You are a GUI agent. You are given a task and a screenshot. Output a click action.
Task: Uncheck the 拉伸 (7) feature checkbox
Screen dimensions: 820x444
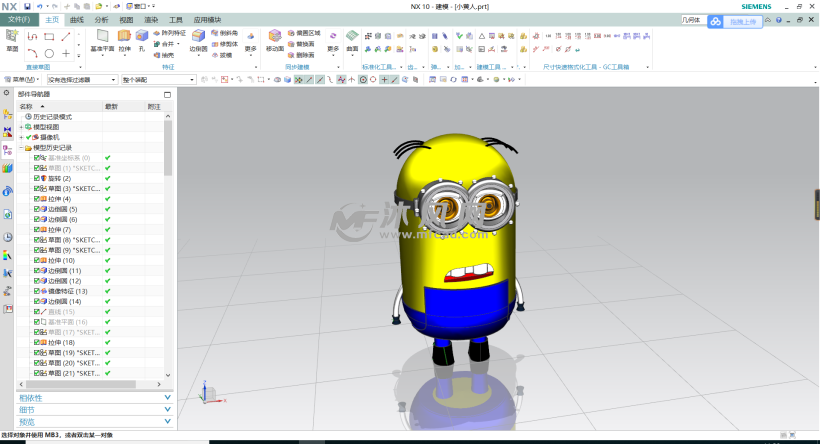click(37, 230)
